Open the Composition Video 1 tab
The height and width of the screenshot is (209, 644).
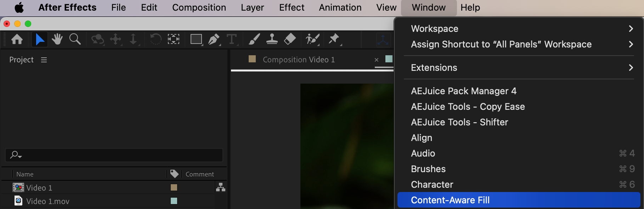pyautogui.click(x=299, y=60)
